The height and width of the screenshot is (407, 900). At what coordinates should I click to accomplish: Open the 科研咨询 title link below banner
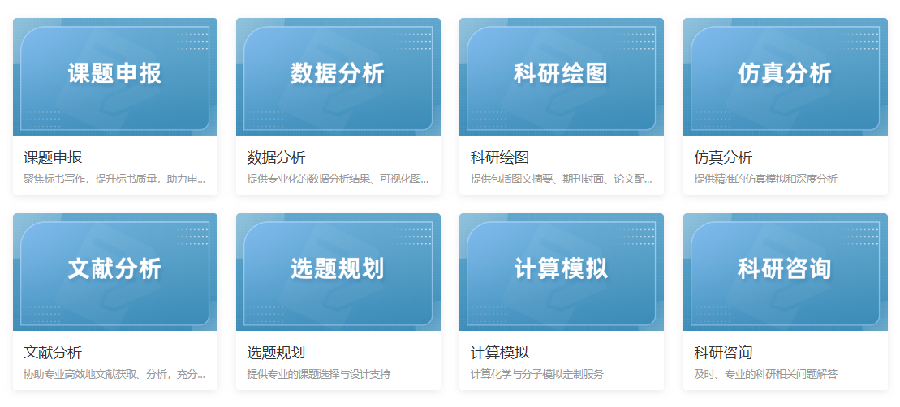[723, 352]
